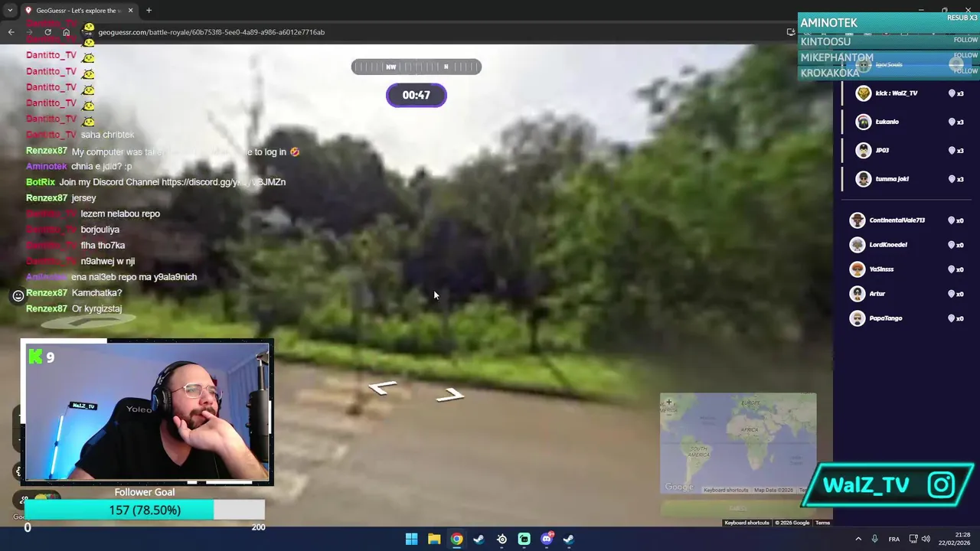Click YaSinsss player avatar
The width and height of the screenshot is (980, 551).
click(857, 269)
